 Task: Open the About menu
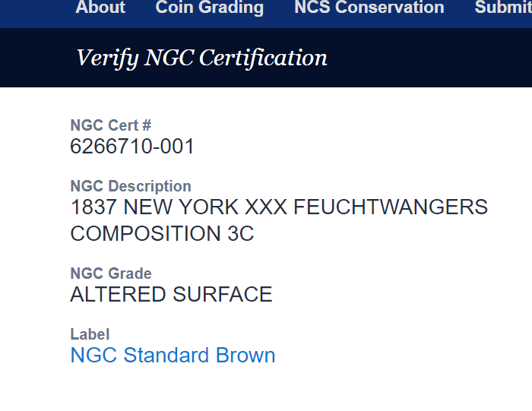click(x=100, y=8)
